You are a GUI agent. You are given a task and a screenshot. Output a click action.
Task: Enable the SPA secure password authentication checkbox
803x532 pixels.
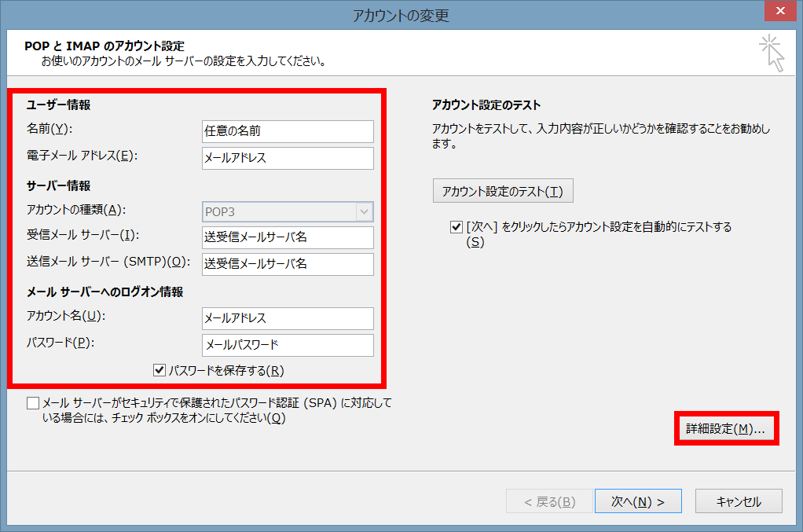tap(32, 403)
